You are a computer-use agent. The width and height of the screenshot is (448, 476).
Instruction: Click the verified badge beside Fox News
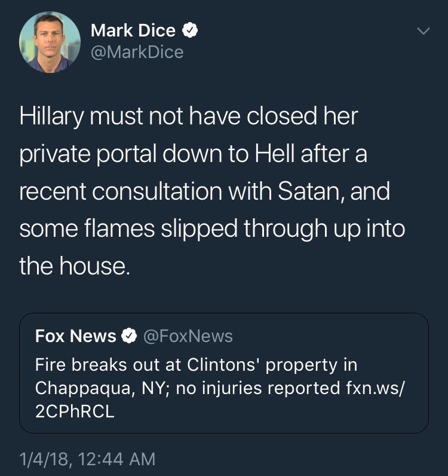pos(129,335)
